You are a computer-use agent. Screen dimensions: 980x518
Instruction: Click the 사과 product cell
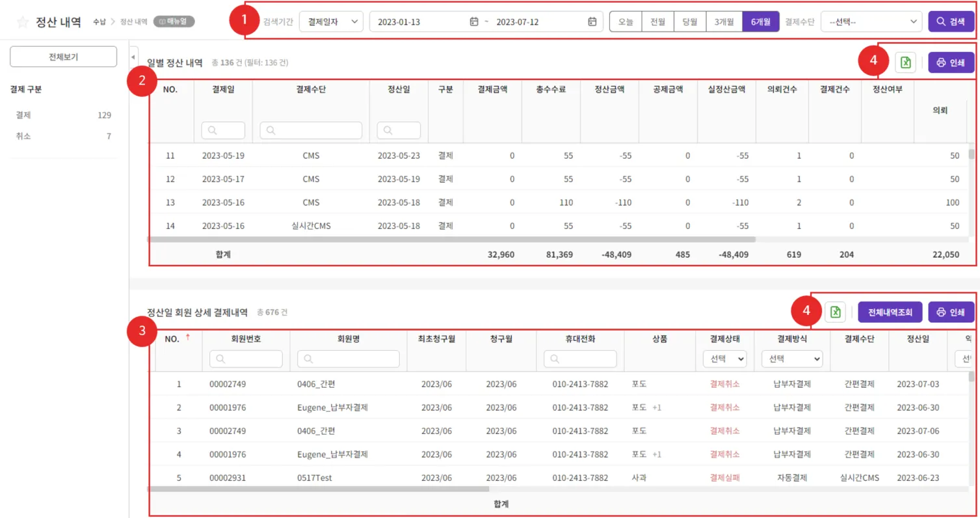639,478
